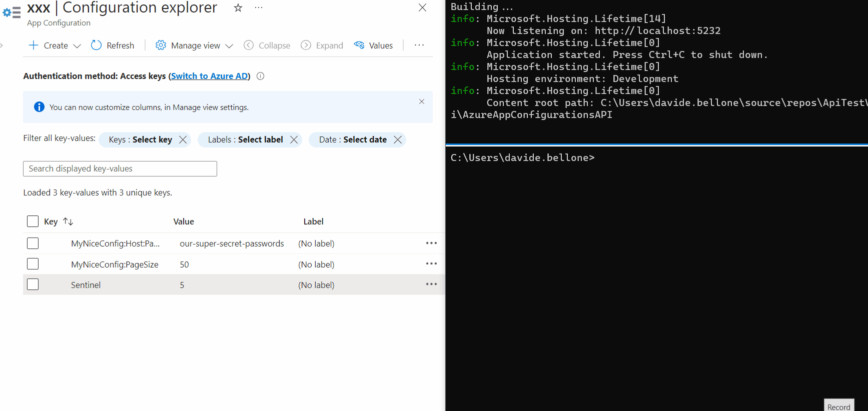Check the Sentinel row checkbox
Image resolution: width=868 pixels, height=411 pixels.
33,284
